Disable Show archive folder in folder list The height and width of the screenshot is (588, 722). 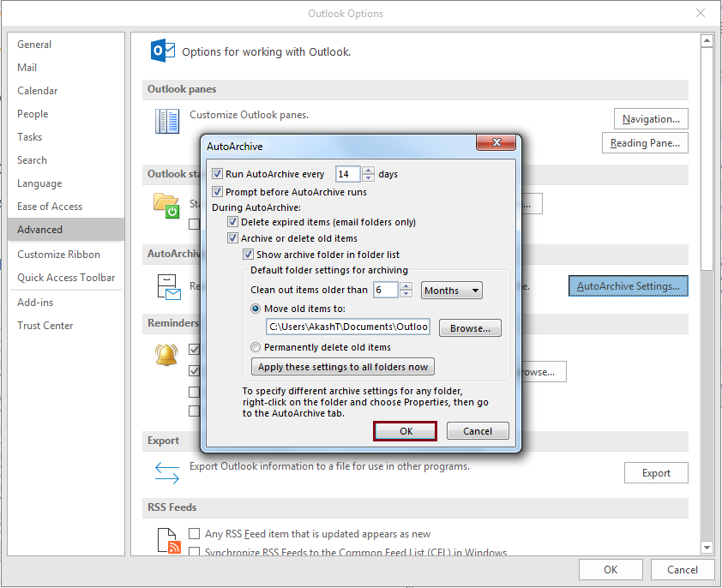point(249,255)
